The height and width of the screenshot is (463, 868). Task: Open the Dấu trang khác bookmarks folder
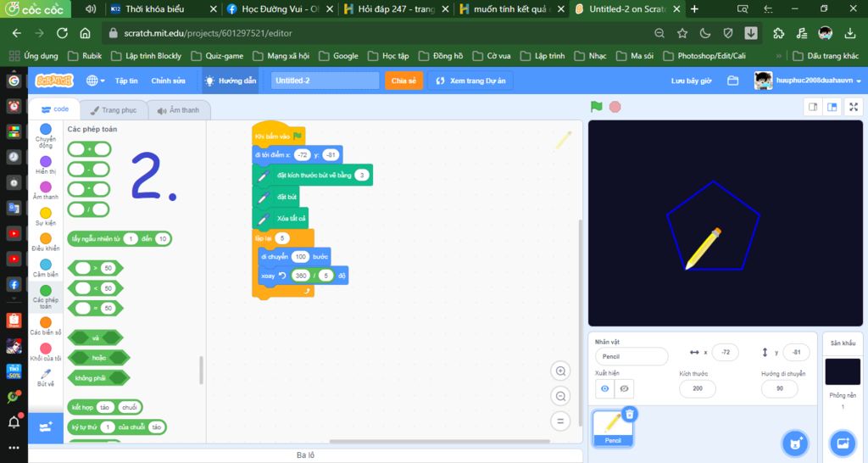pos(826,56)
